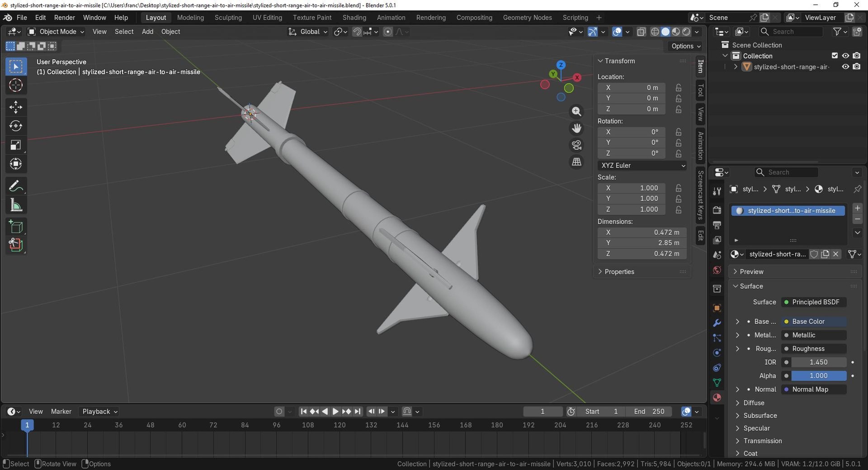868x470 pixels.
Task: Toggle snapping magnet in header
Action: [357, 32]
